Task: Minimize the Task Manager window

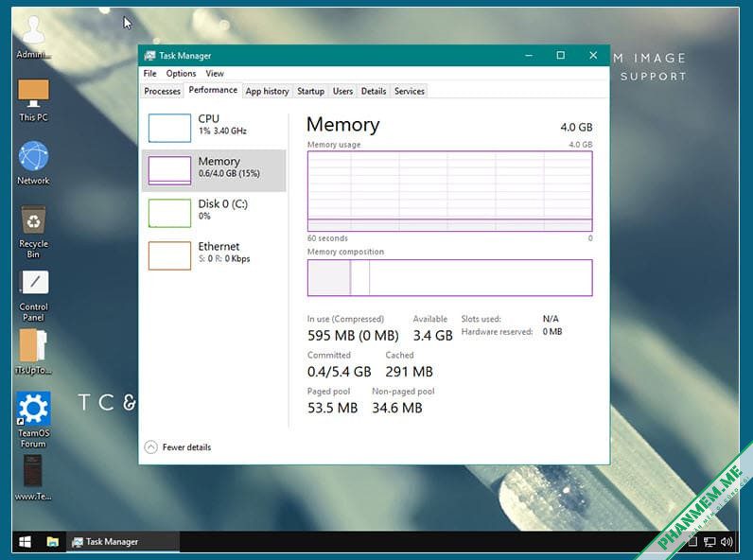Action: point(529,56)
